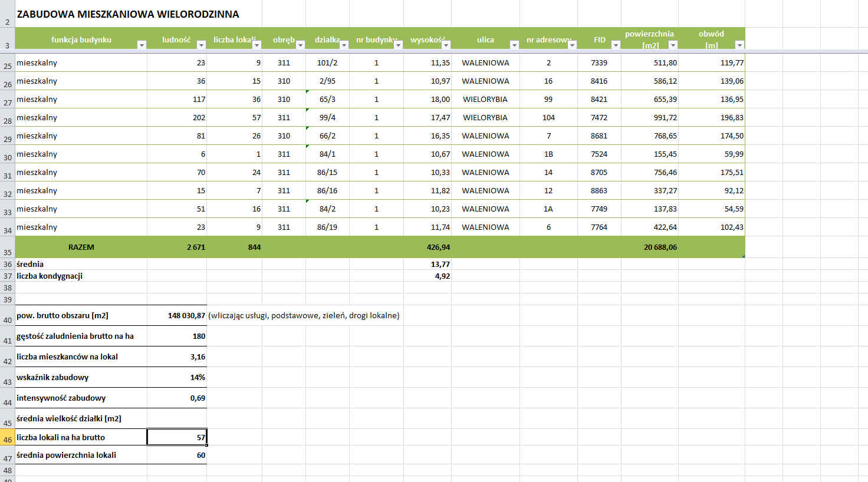This screenshot has height=482, width=868.
Task: Click wskaźnik zabudowy value 14%
Action: point(198,378)
